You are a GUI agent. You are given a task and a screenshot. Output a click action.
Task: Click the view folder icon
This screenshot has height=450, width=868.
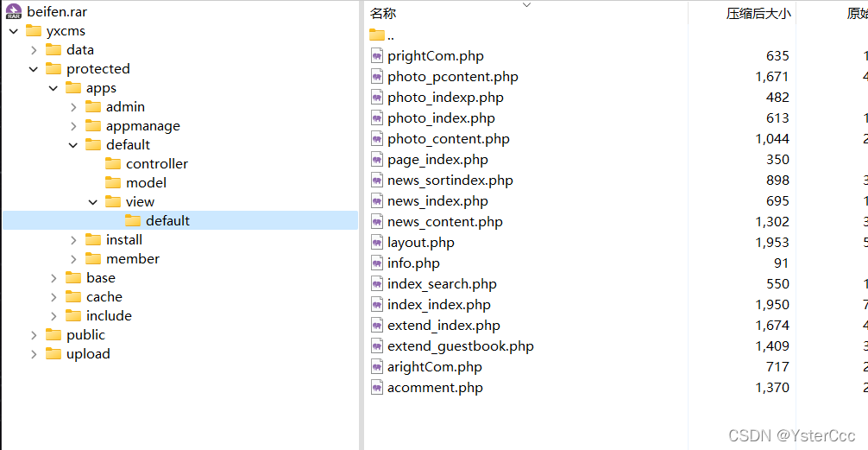113,202
